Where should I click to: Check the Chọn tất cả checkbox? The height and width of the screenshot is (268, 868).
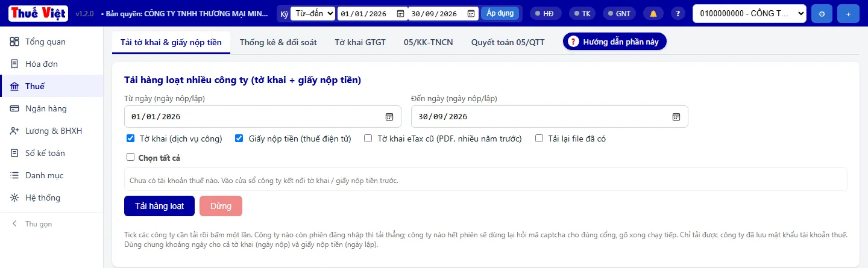(x=130, y=157)
